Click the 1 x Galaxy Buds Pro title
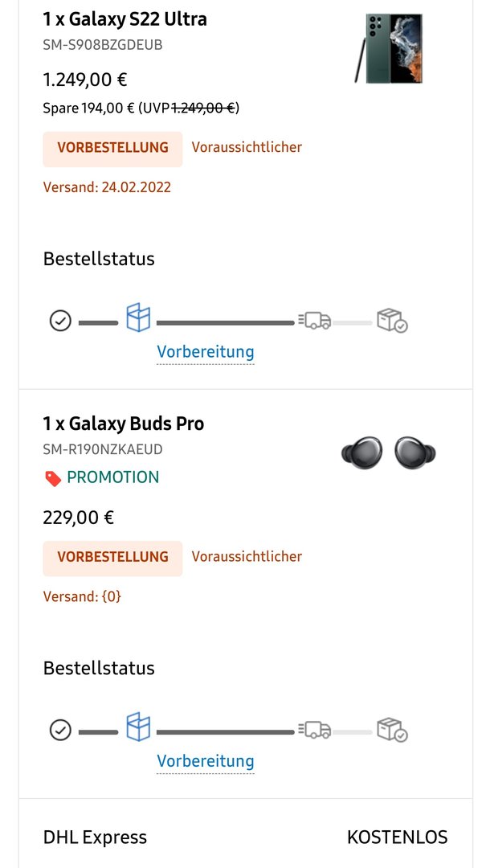490x868 pixels. (x=124, y=424)
